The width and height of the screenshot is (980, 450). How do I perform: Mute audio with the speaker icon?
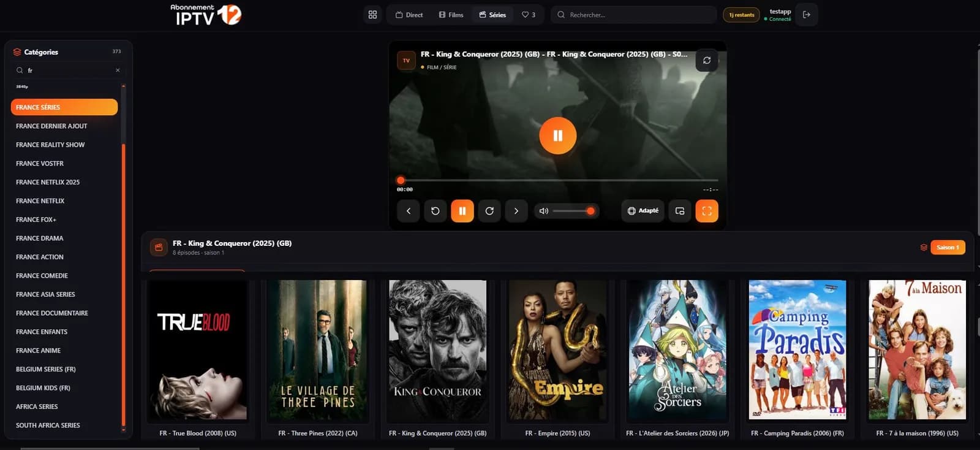(x=543, y=211)
